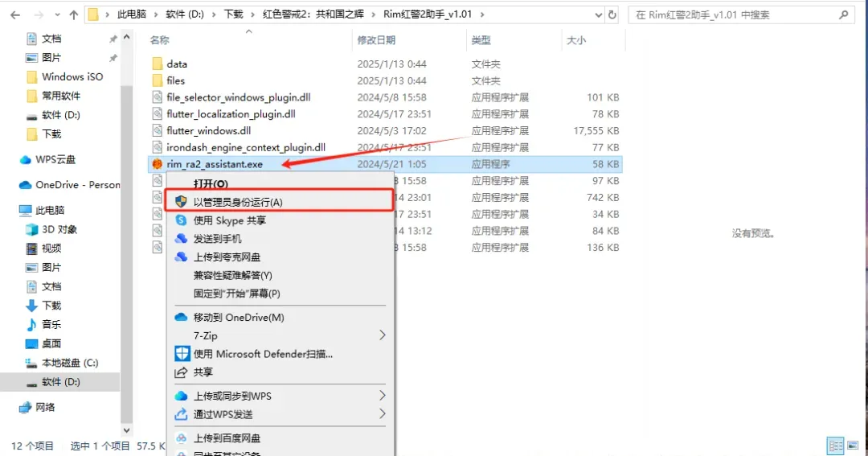Open 本地磁盘 (C:) in the sidebar

[x=70, y=363]
